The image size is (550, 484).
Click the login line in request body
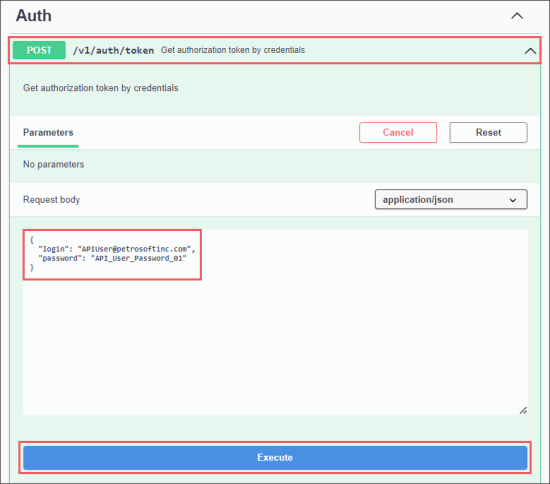tap(116, 249)
